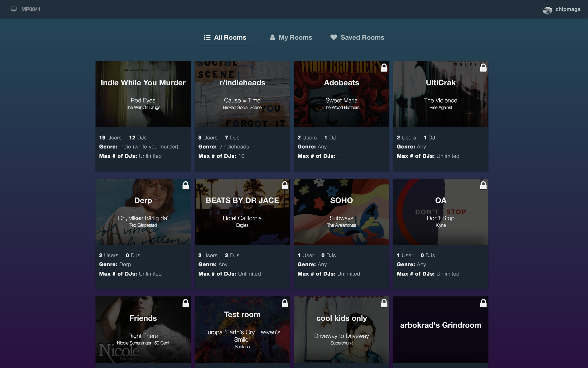The width and height of the screenshot is (588, 368).
Task: Click artist name The Avalanches
Action: [x=341, y=225]
